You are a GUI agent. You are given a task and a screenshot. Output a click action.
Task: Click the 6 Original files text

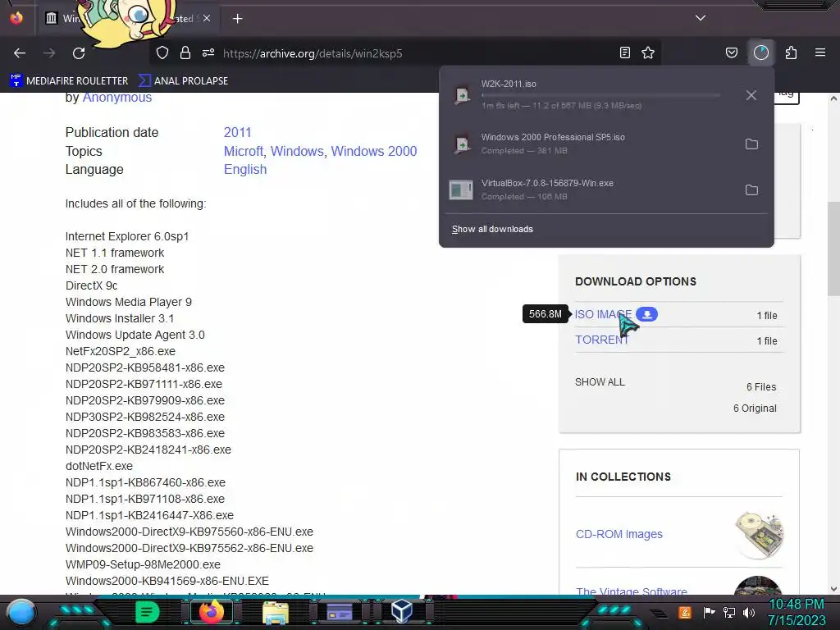pyautogui.click(x=755, y=409)
